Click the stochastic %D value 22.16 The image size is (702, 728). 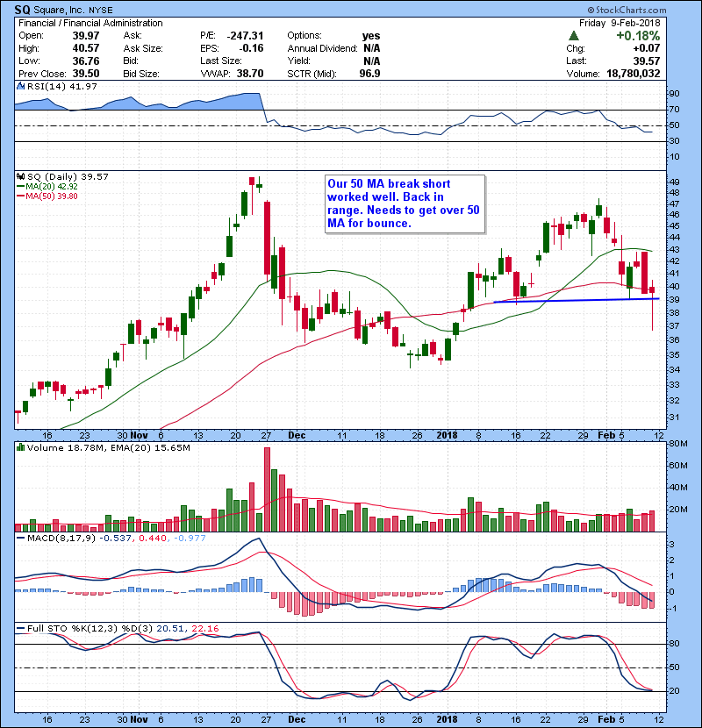[205, 629]
